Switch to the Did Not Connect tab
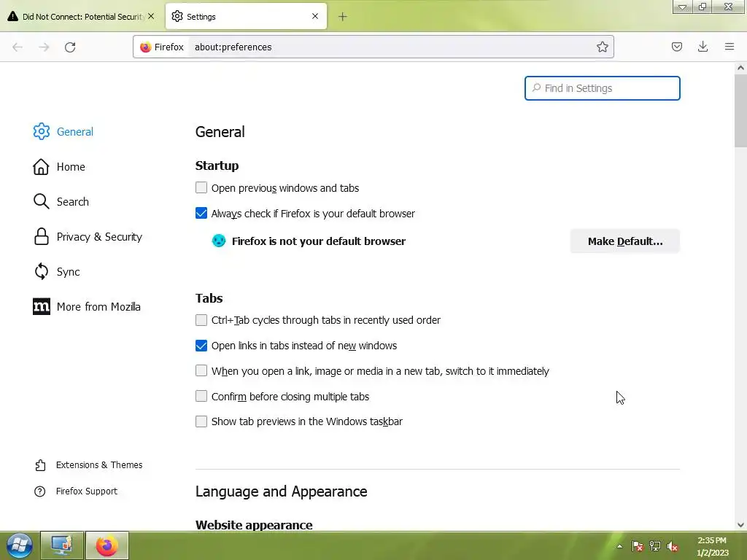 82,17
